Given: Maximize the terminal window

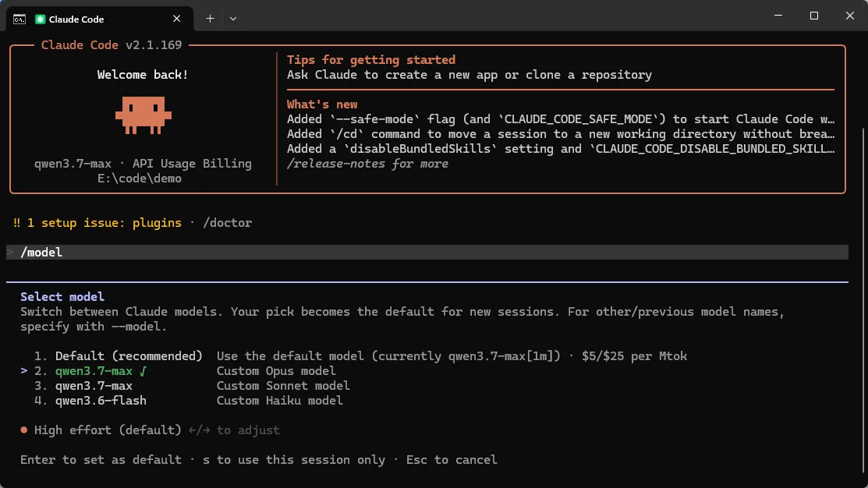Looking at the screenshot, I should click(813, 16).
